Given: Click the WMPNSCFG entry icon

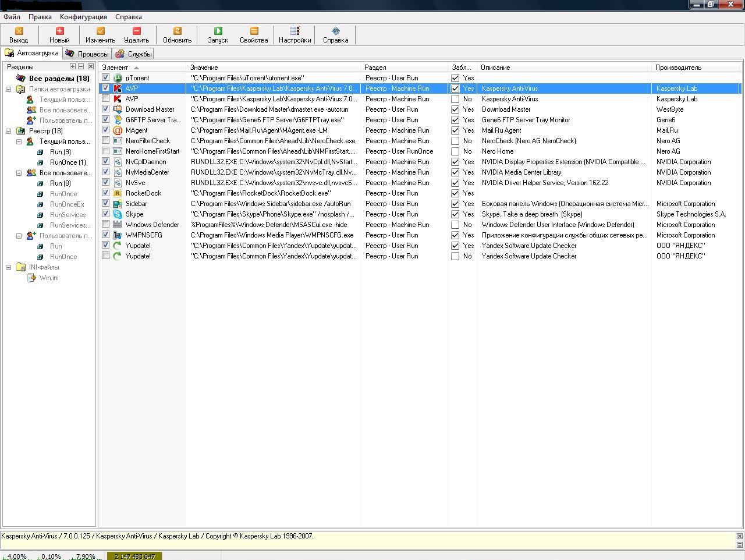Looking at the screenshot, I should (118, 235).
